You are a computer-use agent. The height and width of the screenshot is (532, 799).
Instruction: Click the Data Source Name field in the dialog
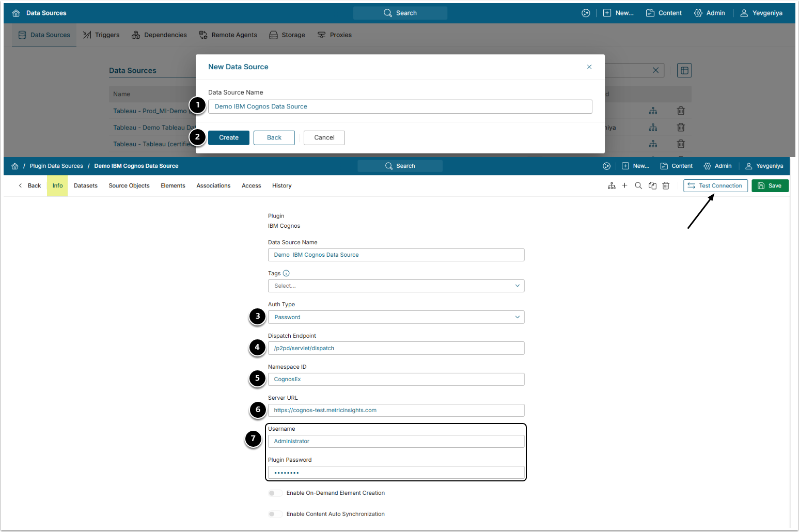[400, 107]
